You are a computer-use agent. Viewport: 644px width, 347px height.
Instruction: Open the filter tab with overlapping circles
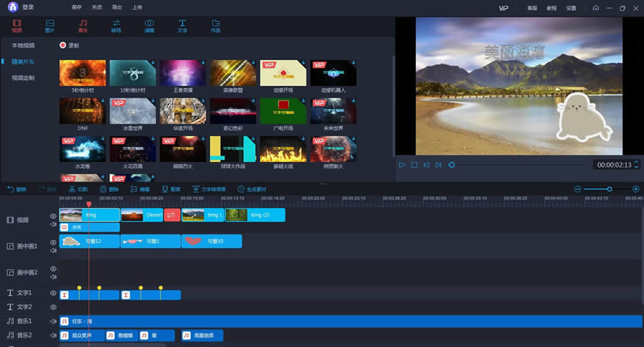[149, 26]
